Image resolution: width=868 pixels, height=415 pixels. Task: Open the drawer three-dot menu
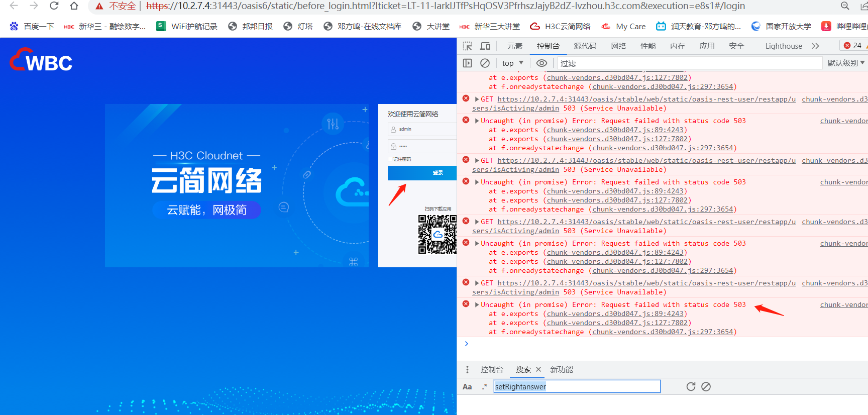pos(468,370)
